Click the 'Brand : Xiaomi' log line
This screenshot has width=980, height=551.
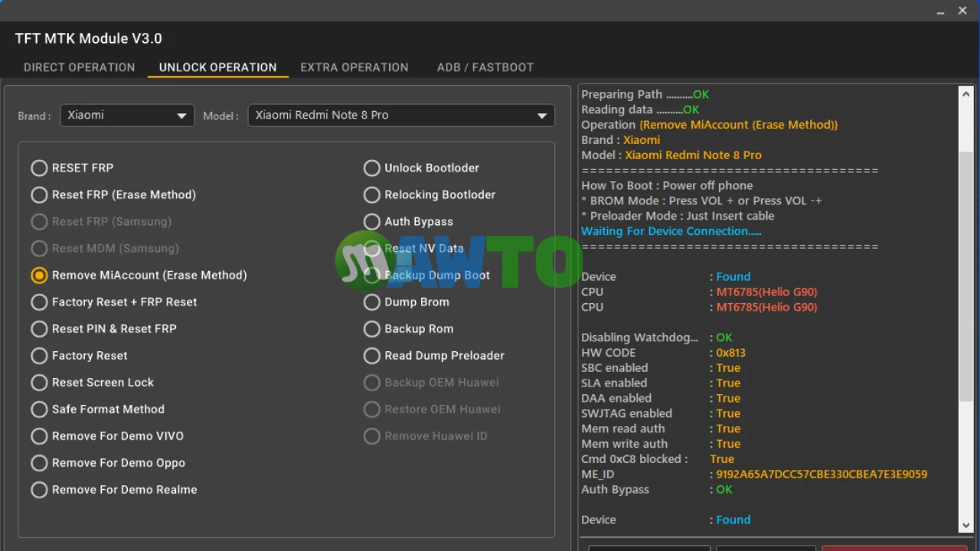click(620, 140)
